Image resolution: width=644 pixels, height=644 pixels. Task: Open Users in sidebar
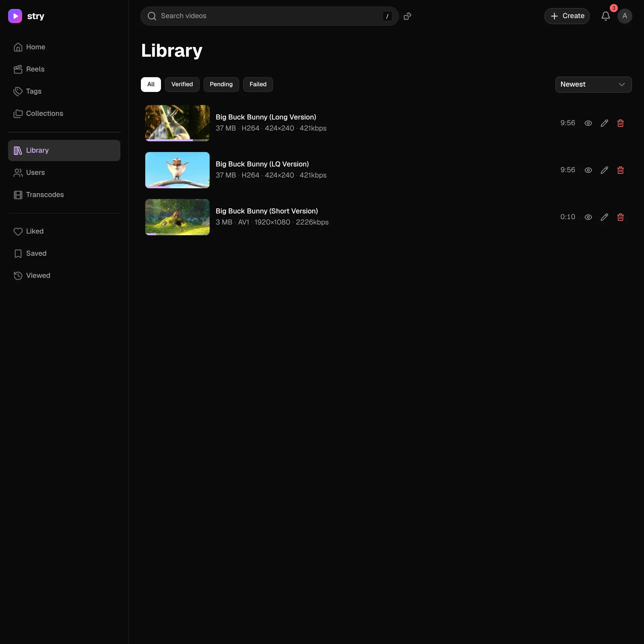click(64, 172)
